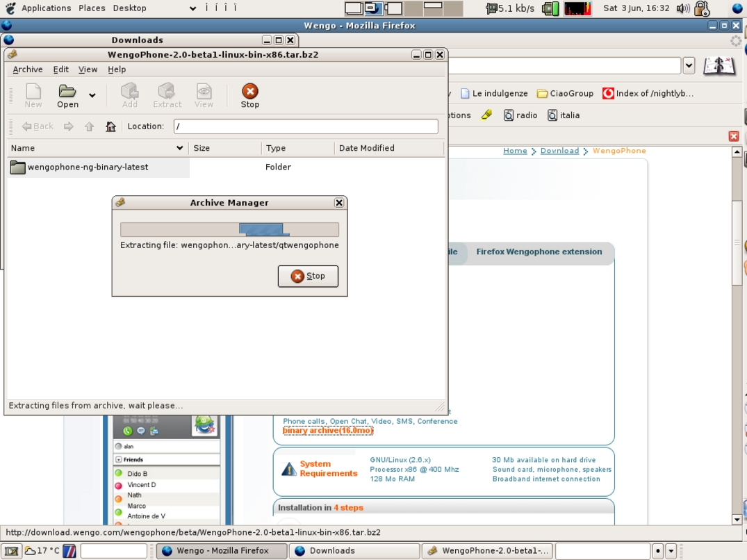Click the striped notepad icon in the bottom panel
Viewport: 747px width, 560px height.
click(69, 551)
